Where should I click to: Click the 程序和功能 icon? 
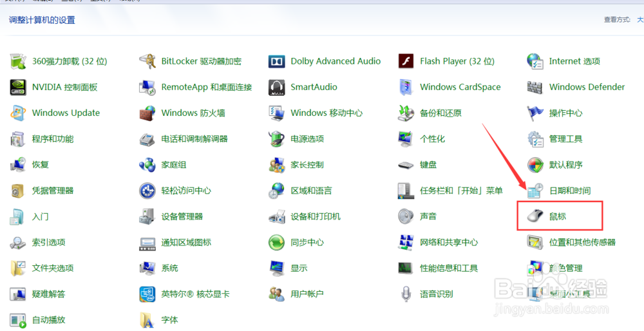pos(18,139)
